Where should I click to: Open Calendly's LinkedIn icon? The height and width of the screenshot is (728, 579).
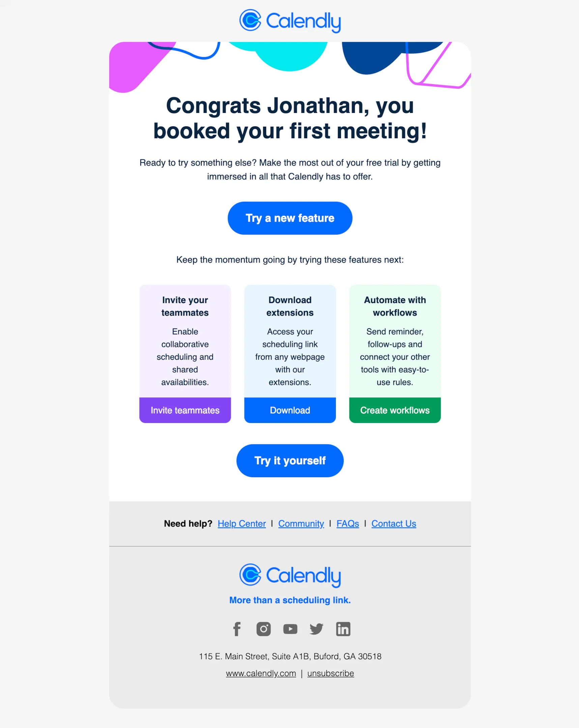point(343,629)
